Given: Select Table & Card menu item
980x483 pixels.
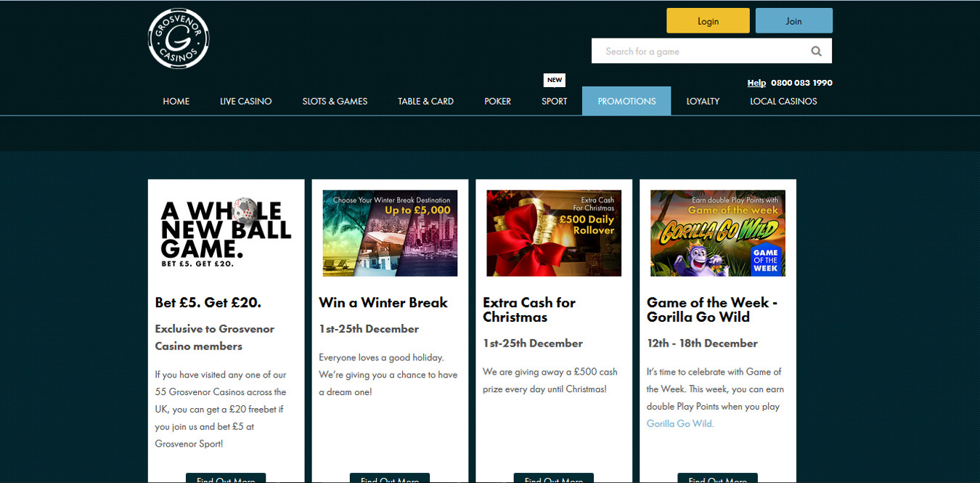Looking at the screenshot, I should point(425,101).
